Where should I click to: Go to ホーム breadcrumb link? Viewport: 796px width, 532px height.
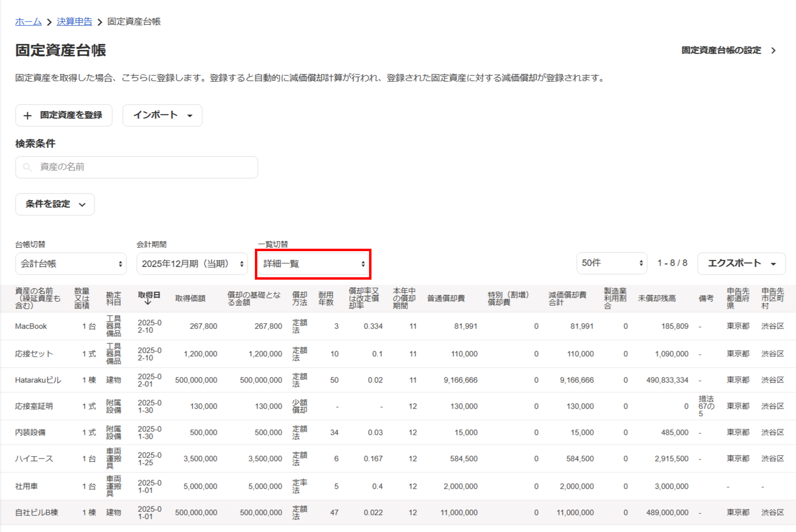pos(28,22)
